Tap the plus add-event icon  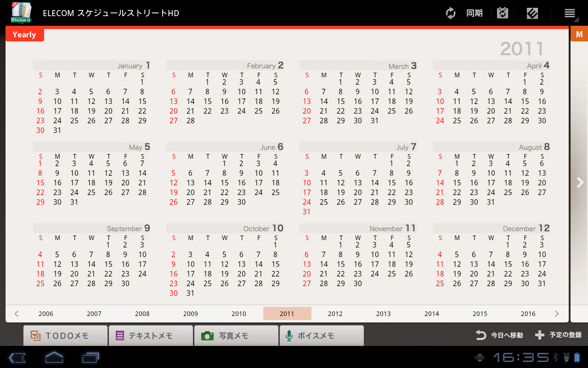[x=540, y=335]
